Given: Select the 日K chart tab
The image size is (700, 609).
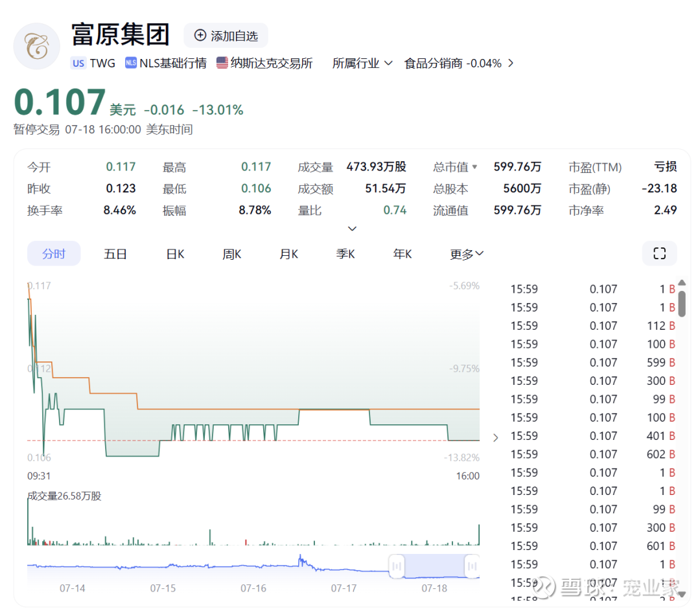Looking at the screenshot, I should click(x=175, y=254).
